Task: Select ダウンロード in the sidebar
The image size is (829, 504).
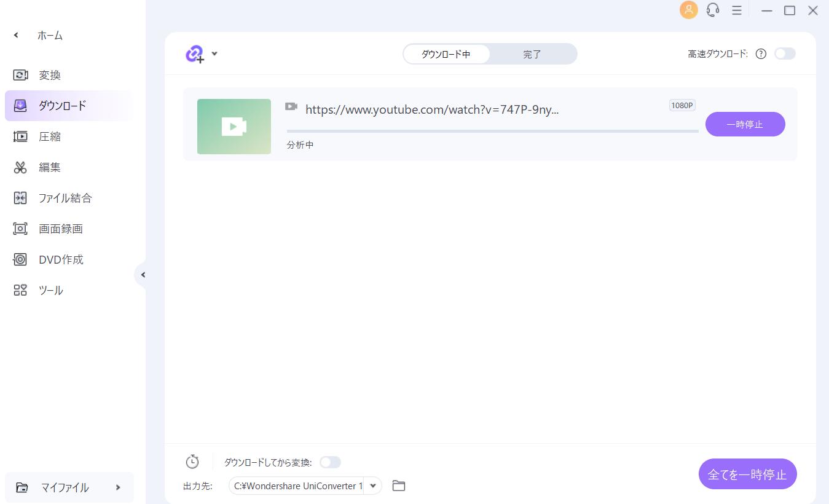Action: [69, 106]
